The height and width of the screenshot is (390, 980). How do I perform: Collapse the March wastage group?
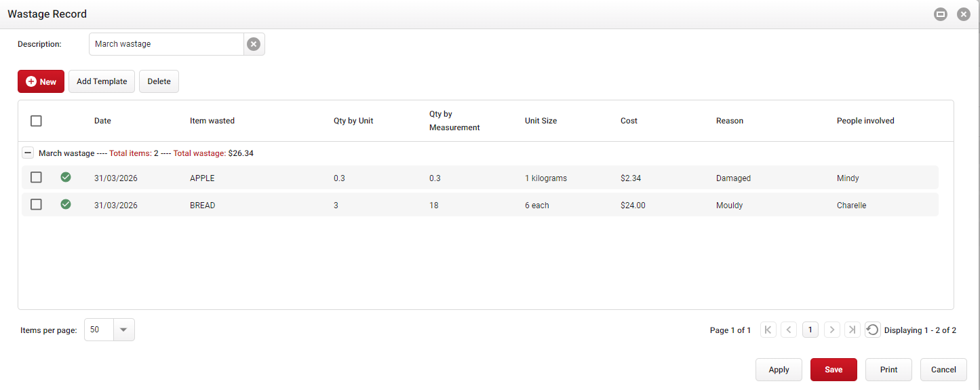click(28, 153)
